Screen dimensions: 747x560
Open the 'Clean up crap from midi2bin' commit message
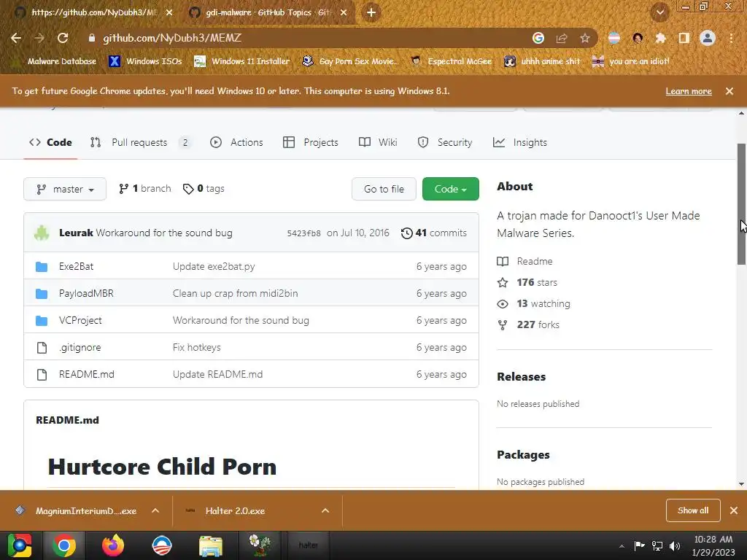click(236, 293)
